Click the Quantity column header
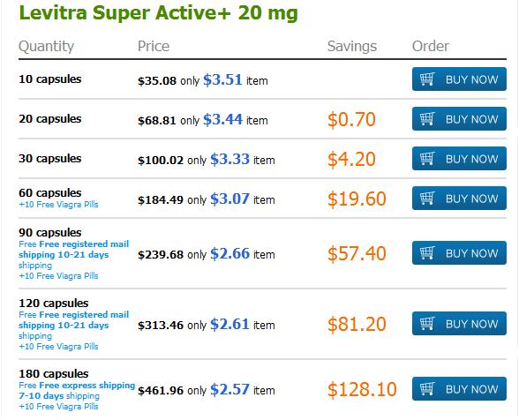519x420 pixels. click(46, 46)
